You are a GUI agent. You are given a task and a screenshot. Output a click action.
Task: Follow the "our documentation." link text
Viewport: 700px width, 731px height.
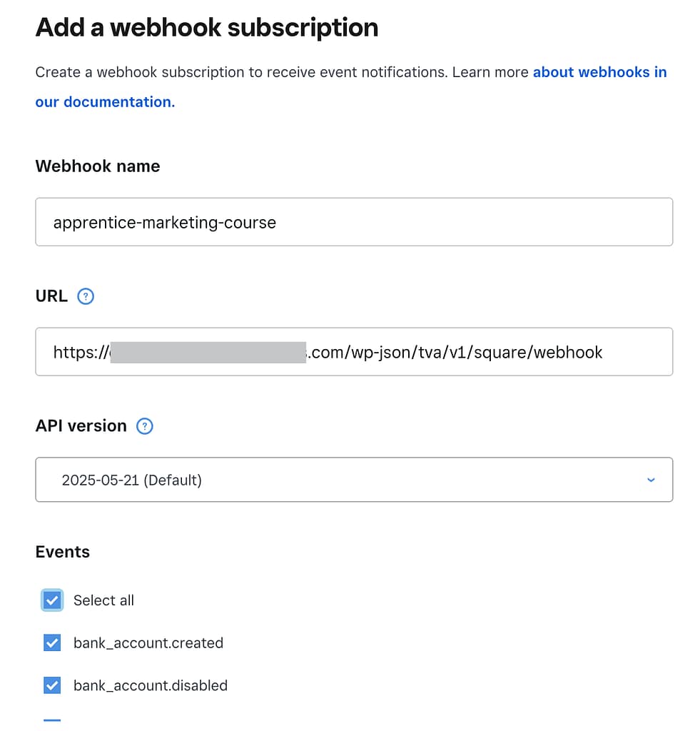[105, 102]
